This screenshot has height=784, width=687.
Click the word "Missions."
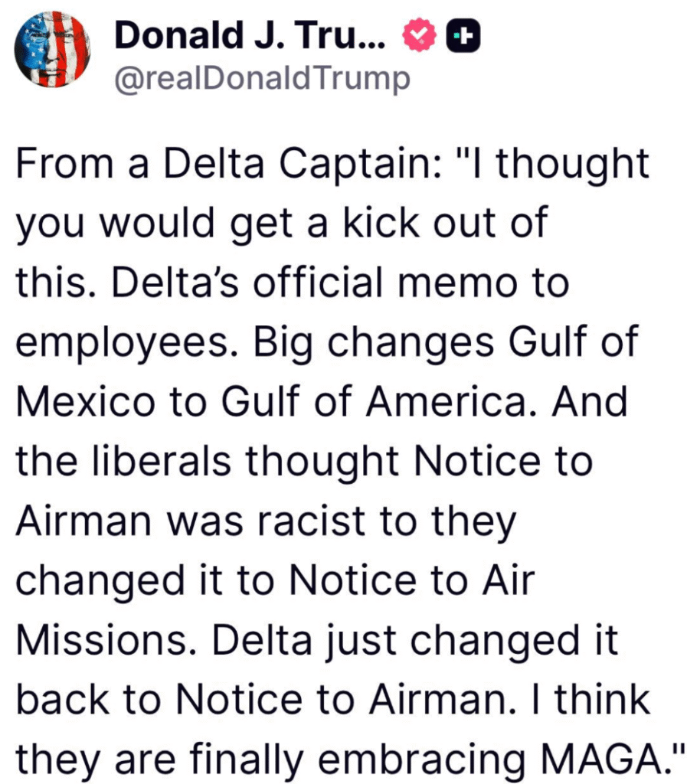pos(106,641)
